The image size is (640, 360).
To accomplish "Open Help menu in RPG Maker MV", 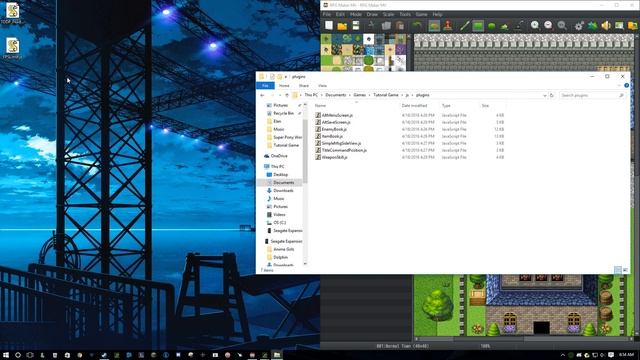I will click(437, 14).
